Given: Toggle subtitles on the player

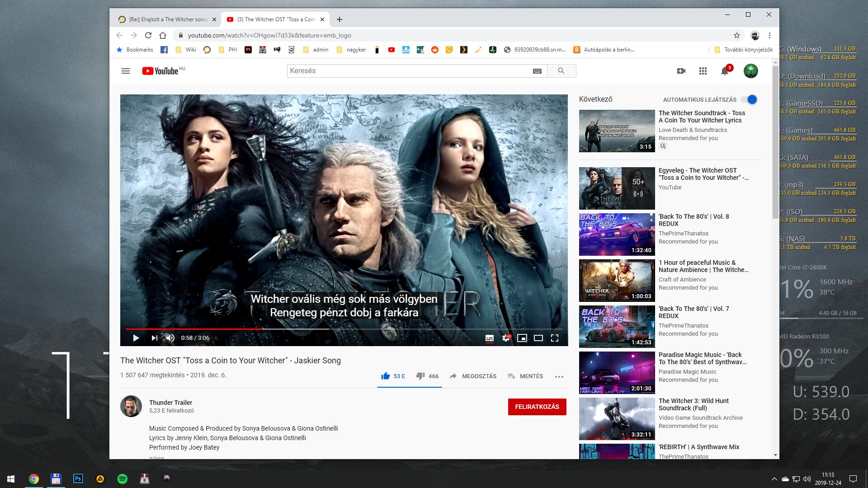Looking at the screenshot, I should 490,338.
